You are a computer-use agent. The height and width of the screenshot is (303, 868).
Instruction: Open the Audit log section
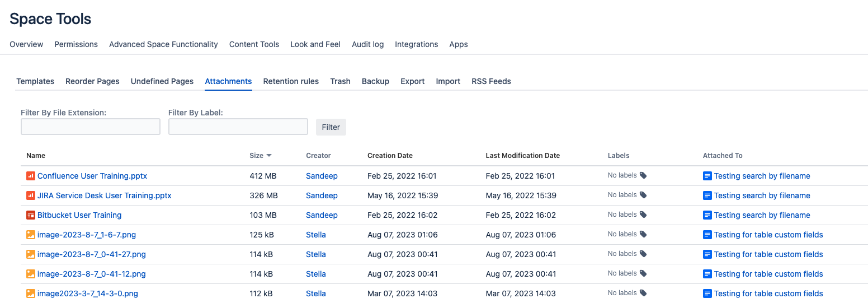[x=367, y=44]
